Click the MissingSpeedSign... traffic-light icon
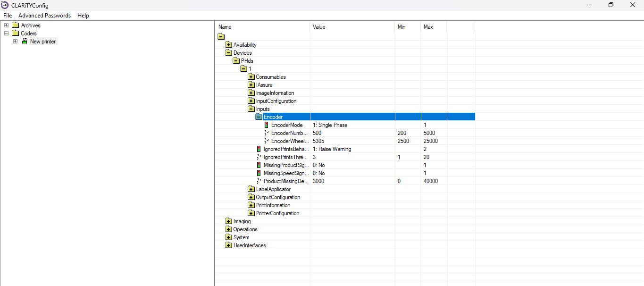The height and width of the screenshot is (286, 644). pyautogui.click(x=259, y=173)
